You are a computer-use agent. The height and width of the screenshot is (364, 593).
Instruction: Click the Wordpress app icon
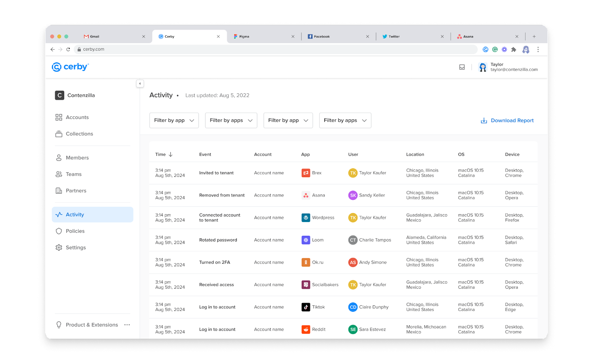coord(306,218)
